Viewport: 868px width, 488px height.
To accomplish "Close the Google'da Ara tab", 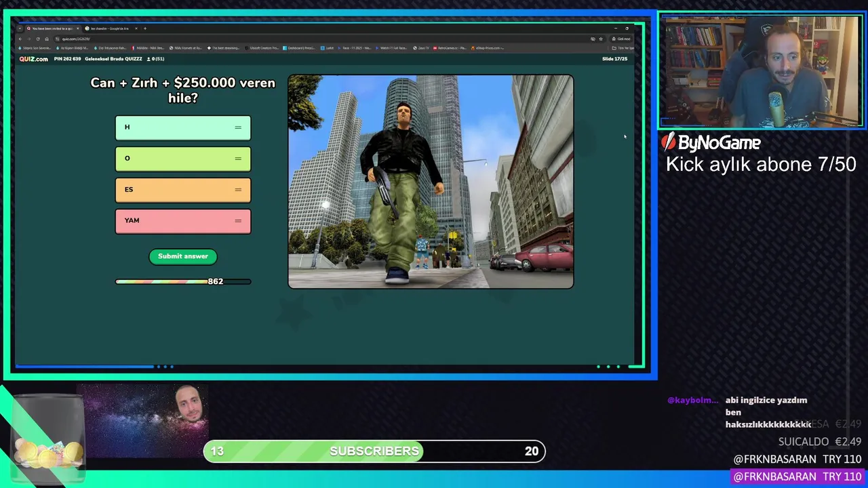I will coord(136,28).
